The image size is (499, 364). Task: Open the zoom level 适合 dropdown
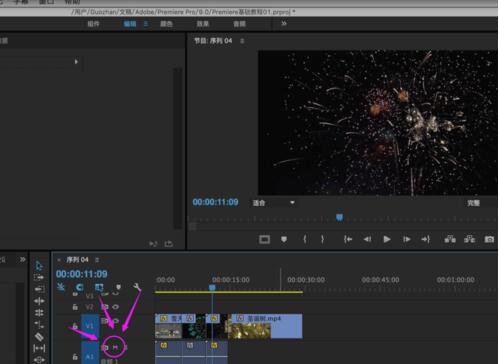(273, 203)
